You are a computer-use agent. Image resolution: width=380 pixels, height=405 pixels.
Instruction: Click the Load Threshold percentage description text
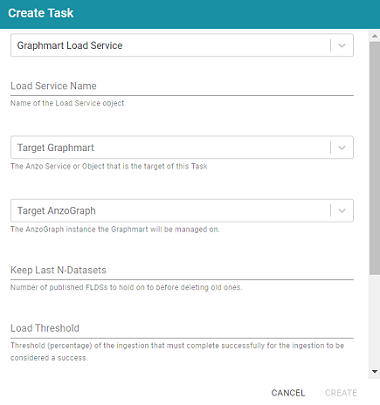point(177,352)
